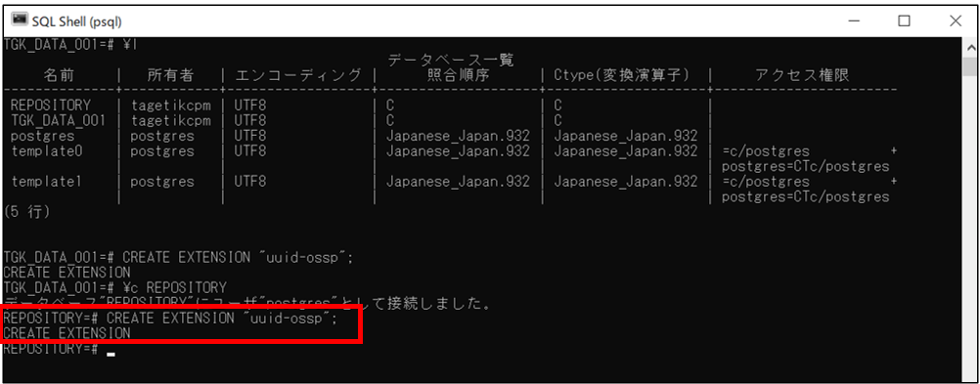Click the SQL Shell psql title bar icon
The width and height of the screenshot is (980, 384).
pos(20,20)
